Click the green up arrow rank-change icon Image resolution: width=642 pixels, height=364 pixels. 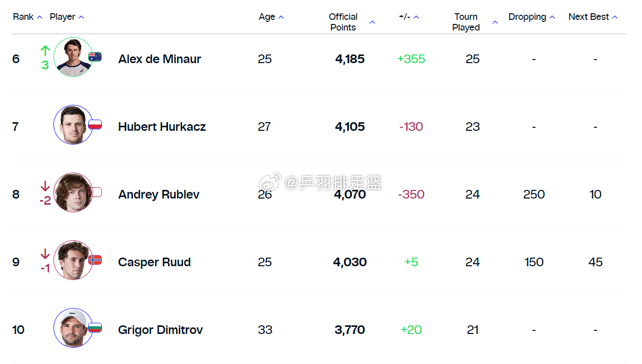45,50
